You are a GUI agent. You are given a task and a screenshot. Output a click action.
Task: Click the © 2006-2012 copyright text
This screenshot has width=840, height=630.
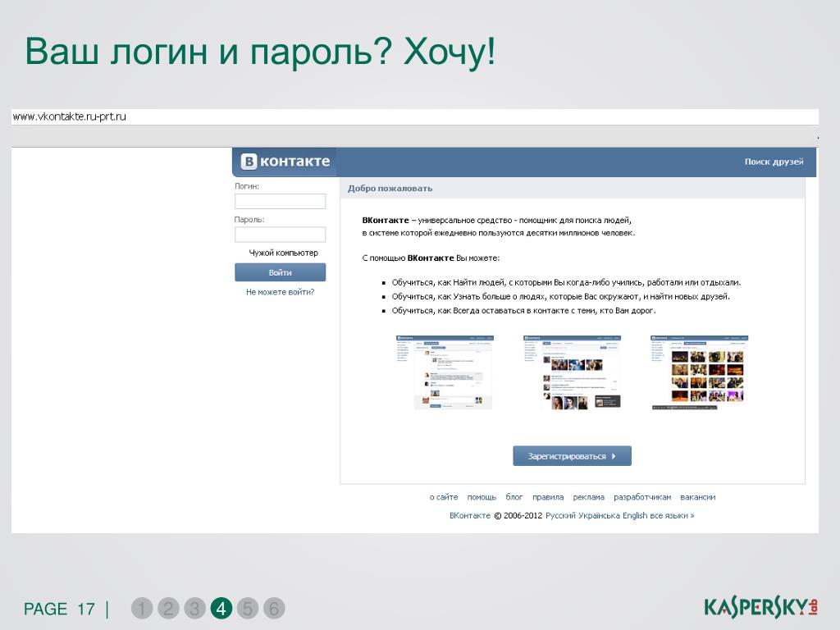pos(518,515)
